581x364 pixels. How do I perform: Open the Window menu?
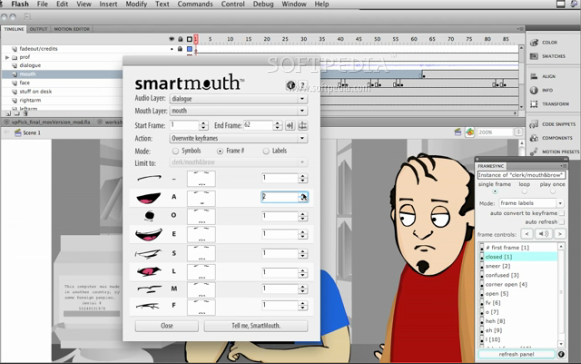coord(294,4)
